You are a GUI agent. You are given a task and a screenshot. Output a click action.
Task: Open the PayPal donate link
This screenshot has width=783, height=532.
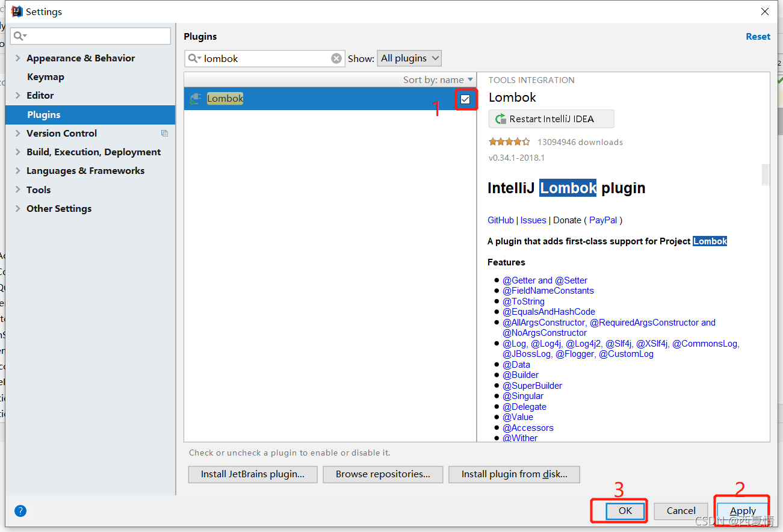(603, 220)
